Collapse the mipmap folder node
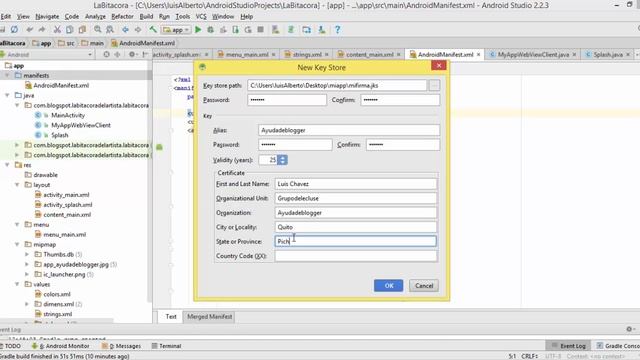The width and height of the screenshot is (640, 360). point(17,244)
